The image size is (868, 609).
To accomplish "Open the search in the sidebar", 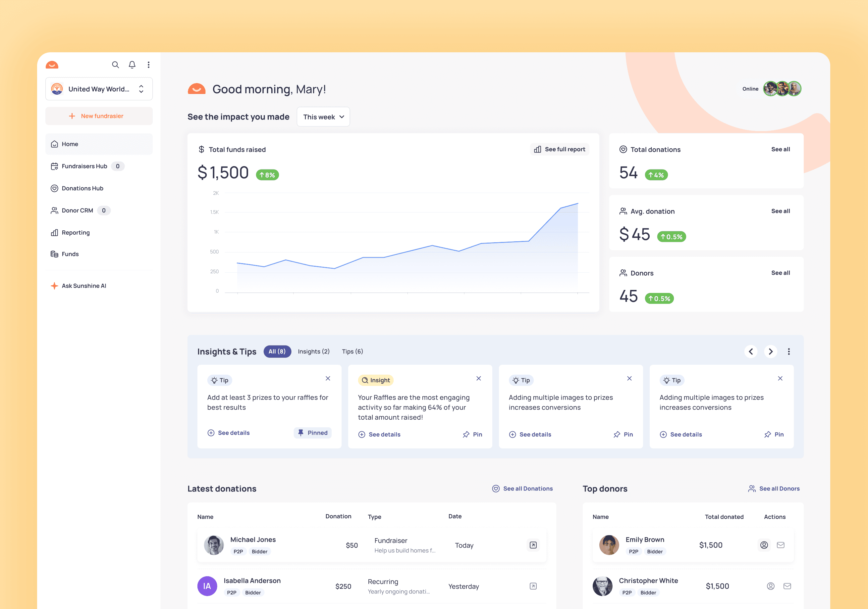I will tap(116, 65).
